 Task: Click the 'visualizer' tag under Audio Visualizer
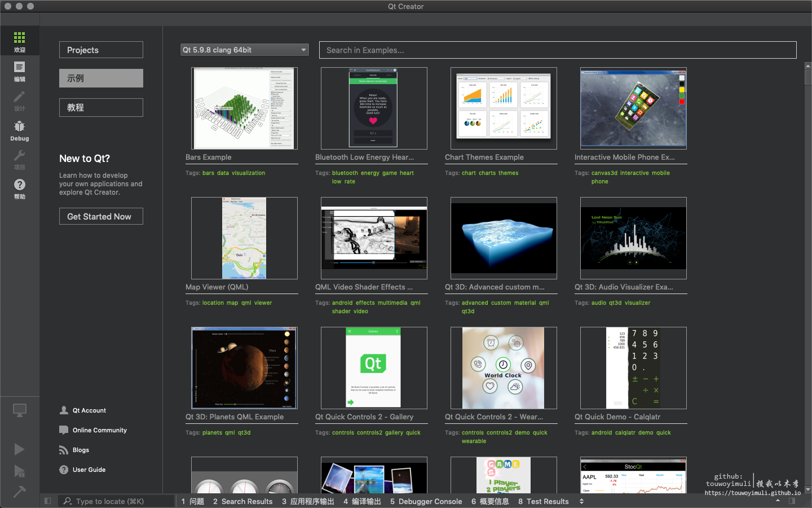(x=637, y=303)
